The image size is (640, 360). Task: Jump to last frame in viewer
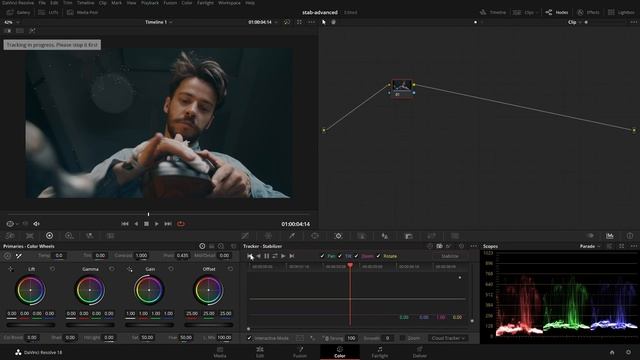coord(168,224)
